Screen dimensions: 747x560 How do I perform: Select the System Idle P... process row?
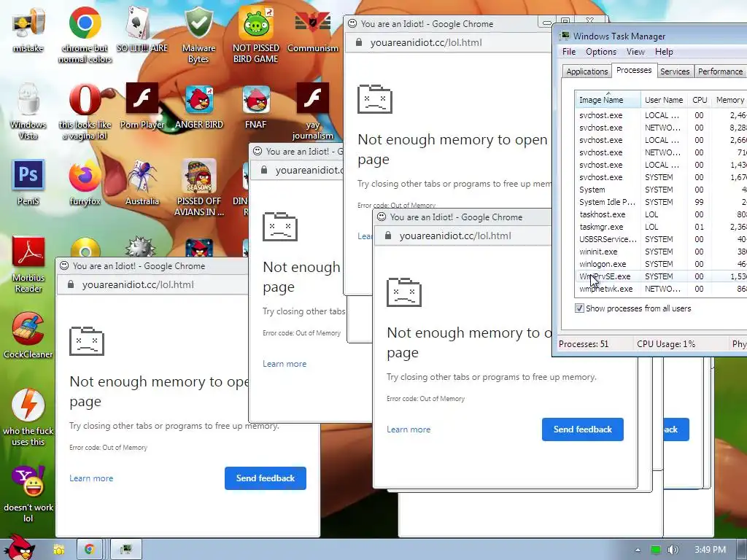coord(661,202)
